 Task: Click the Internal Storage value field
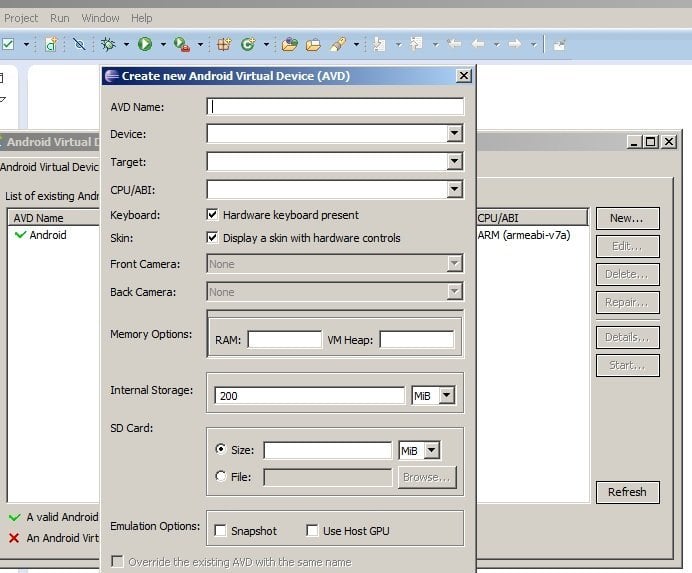pyautogui.click(x=309, y=396)
